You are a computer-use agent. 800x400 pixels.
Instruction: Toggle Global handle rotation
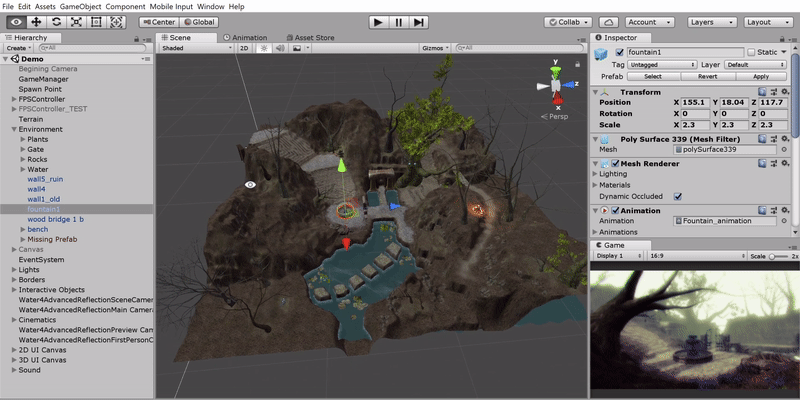[199, 22]
